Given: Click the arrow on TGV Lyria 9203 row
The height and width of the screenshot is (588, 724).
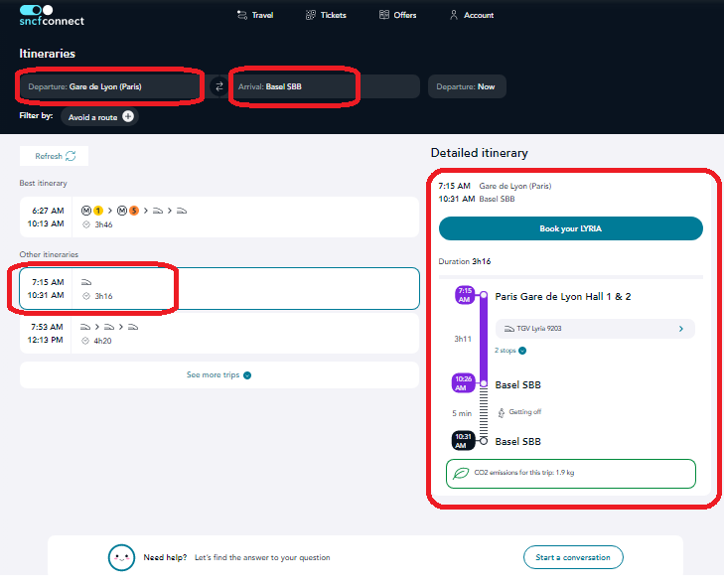Looking at the screenshot, I should pyautogui.click(x=681, y=329).
